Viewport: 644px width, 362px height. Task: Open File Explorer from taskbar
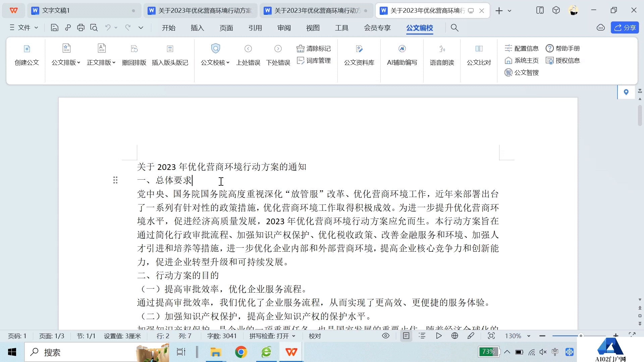pos(216,352)
